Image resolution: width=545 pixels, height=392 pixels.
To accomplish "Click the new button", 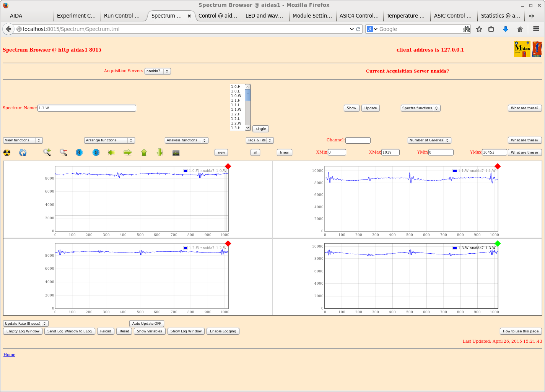I will pyautogui.click(x=221, y=152).
